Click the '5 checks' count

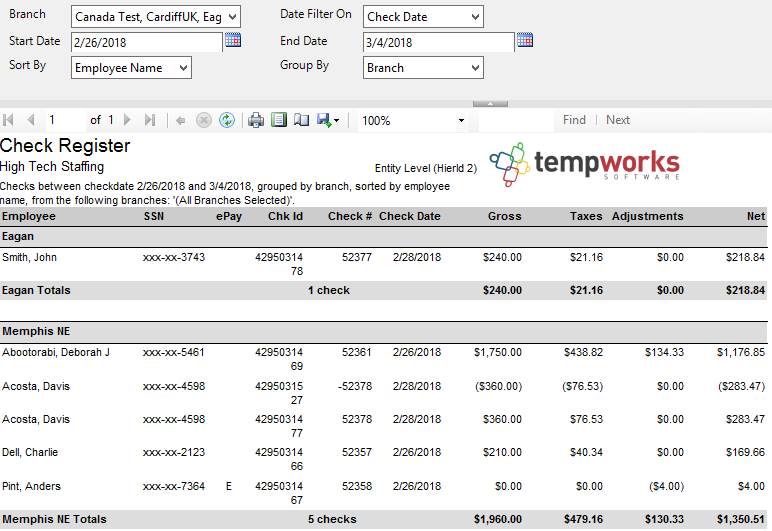click(x=332, y=519)
